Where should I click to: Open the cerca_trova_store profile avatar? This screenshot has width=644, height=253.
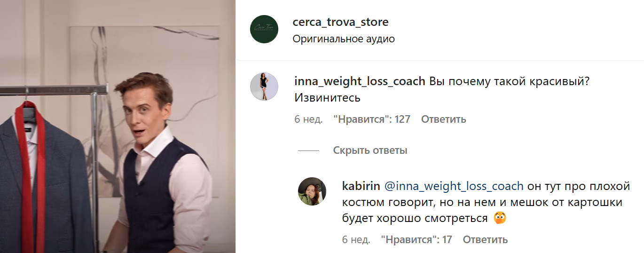264,29
